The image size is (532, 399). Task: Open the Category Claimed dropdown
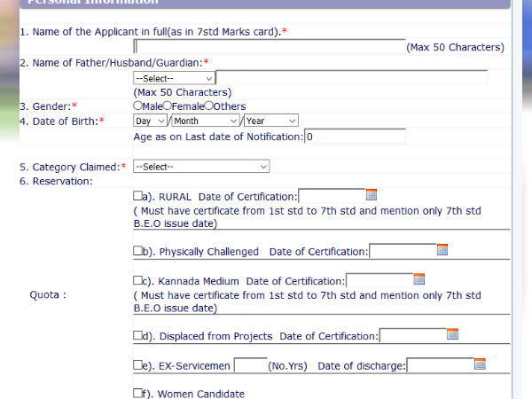201,167
